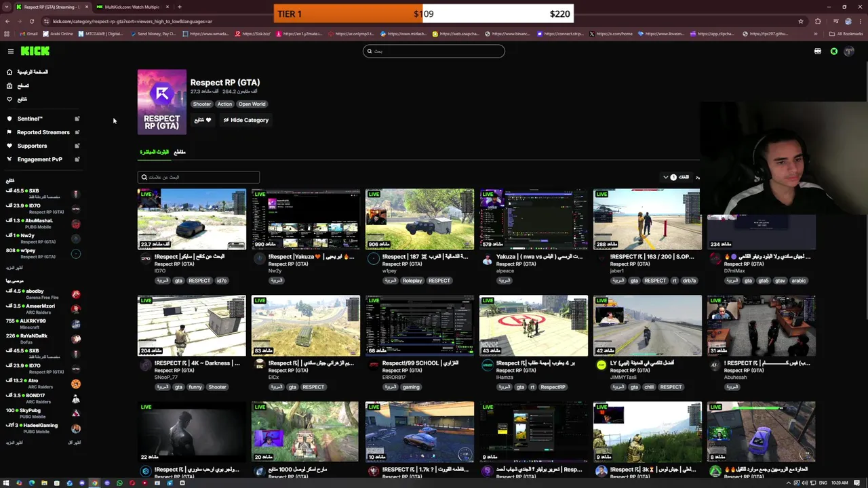
Task: Open the top-right green Kick icon
Action: 834,52
